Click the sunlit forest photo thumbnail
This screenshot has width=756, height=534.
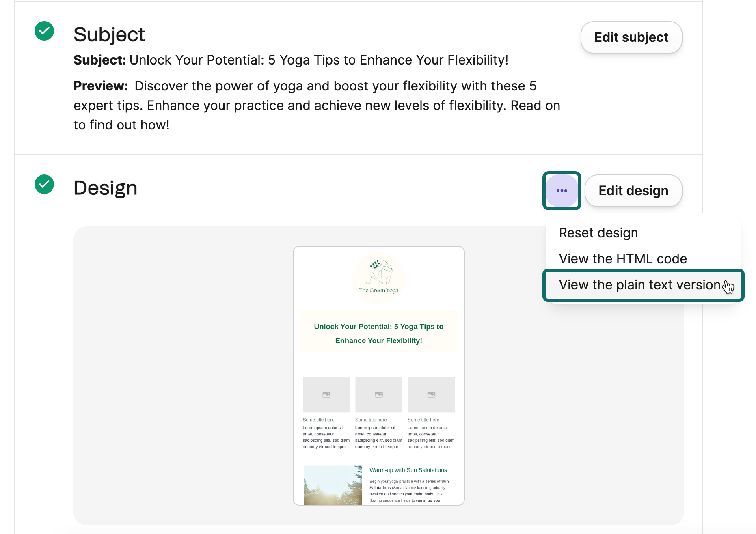tap(333, 485)
